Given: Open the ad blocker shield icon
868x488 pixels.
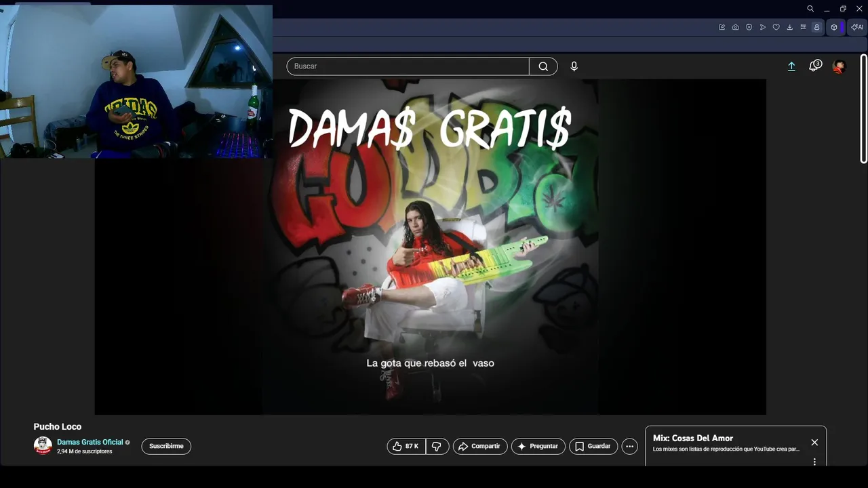Looking at the screenshot, I should point(749,27).
